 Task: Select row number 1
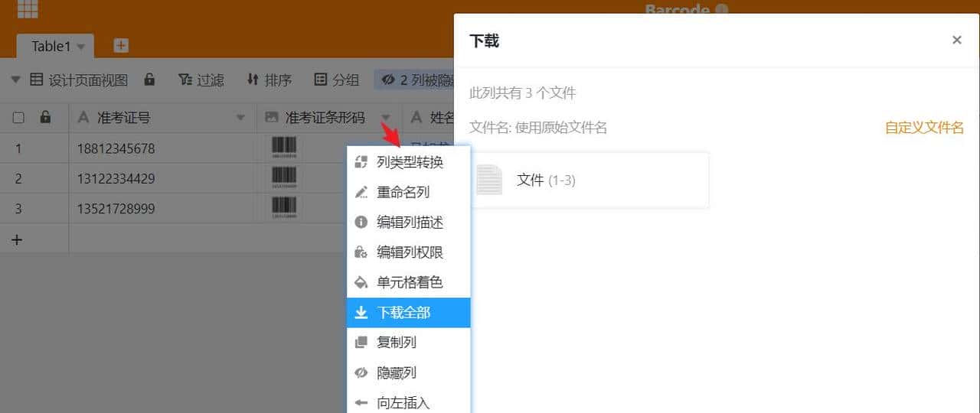(18, 148)
